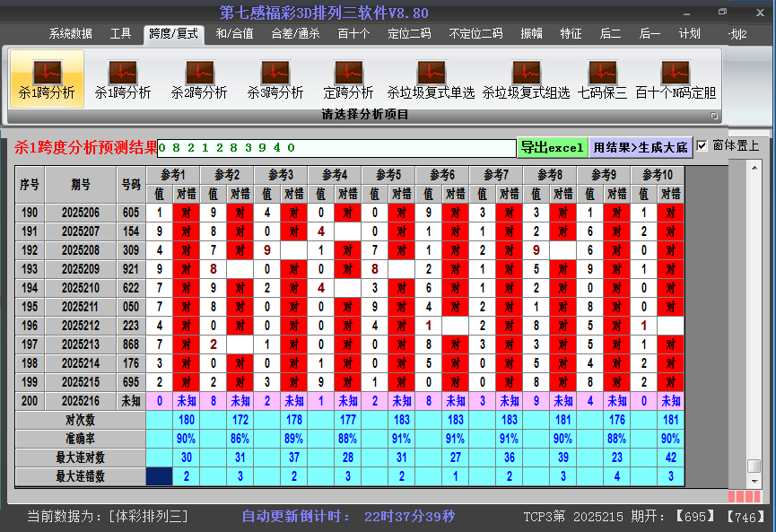Click the 杀1跨度分析预测结果 red label

click(85, 147)
